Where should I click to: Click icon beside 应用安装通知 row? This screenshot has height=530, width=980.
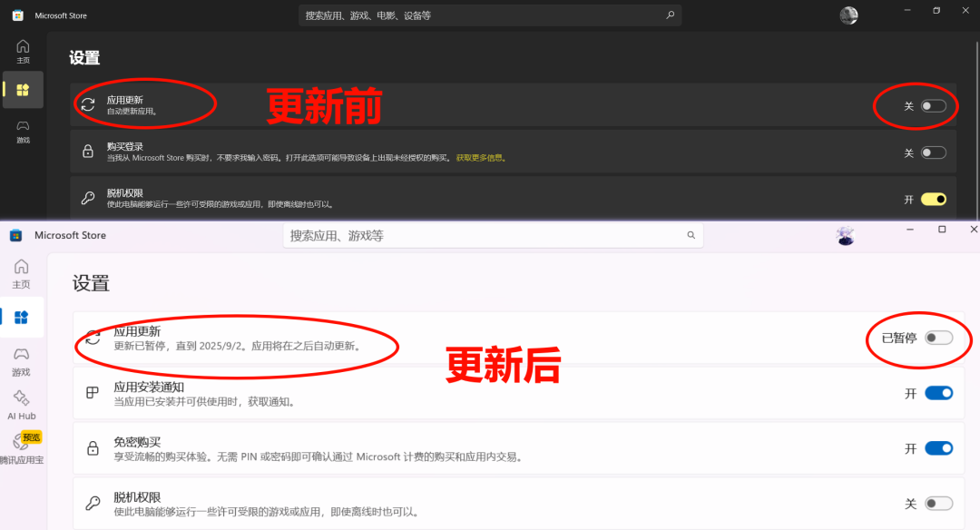click(93, 392)
